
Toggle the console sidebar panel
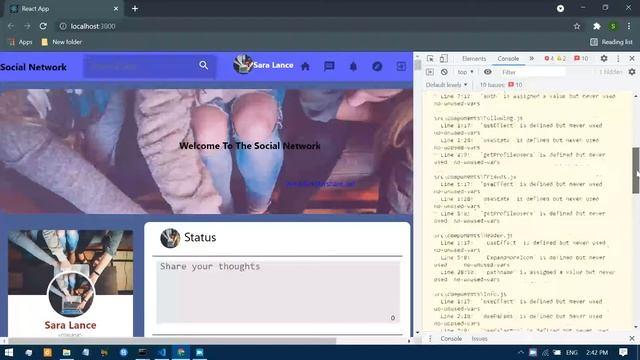(430, 72)
